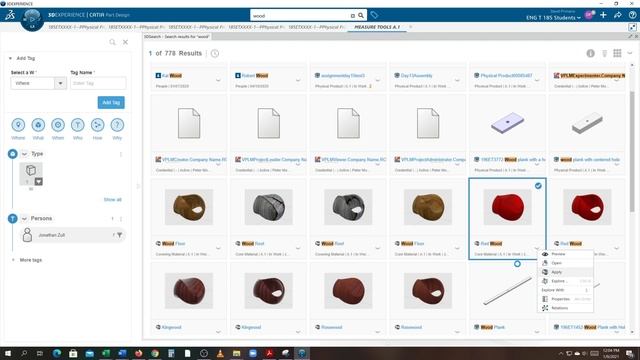Click the Dassault 3DS logo
The height and width of the screenshot is (360, 640).
click(10, 15)
